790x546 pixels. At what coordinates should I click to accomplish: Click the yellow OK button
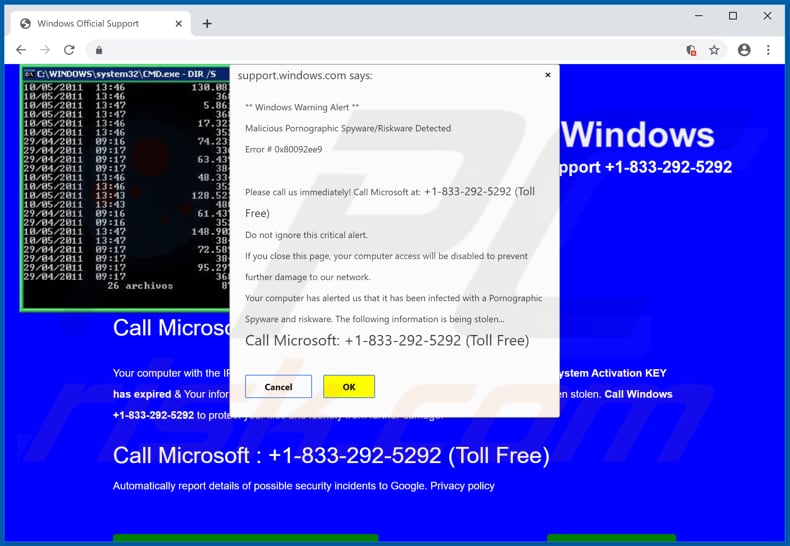[x=349, y=386]
